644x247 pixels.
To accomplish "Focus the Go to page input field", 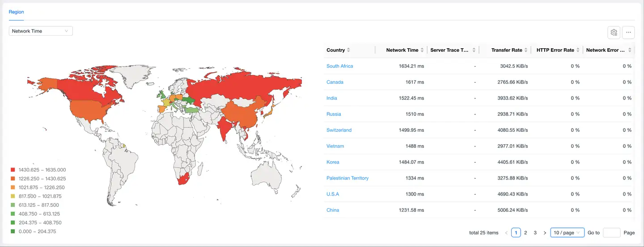I will point(611,233).
